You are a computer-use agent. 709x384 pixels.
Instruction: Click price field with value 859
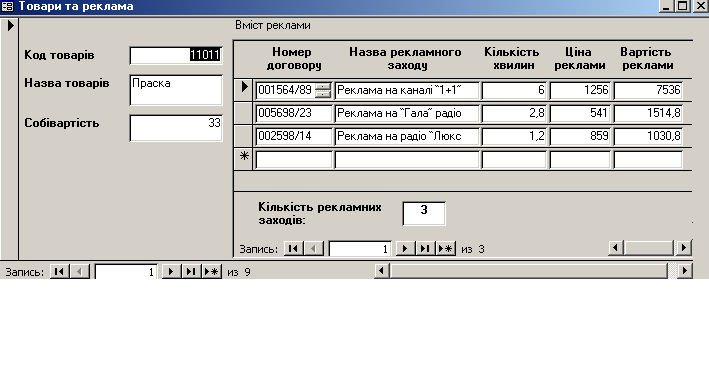point(580,136)
